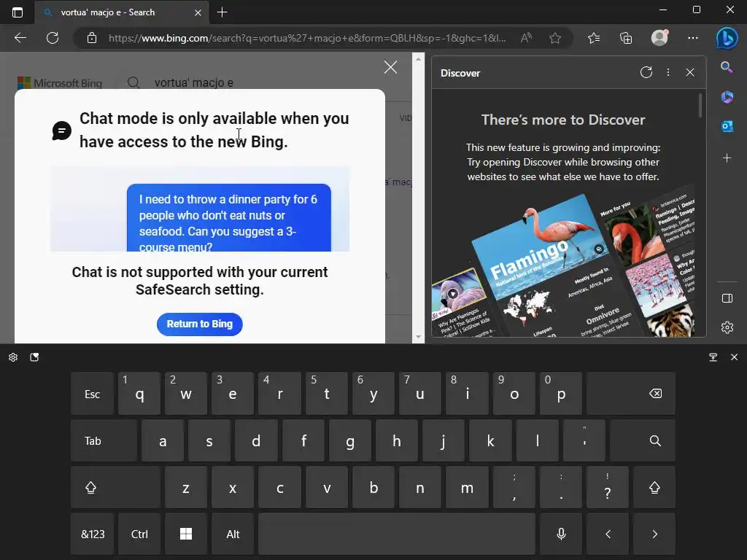Open the user profile avatar

[659, 38]
